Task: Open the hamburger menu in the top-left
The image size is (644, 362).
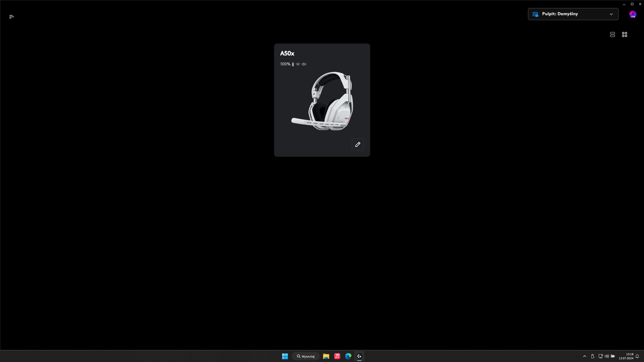Action: tap(12, 17)
